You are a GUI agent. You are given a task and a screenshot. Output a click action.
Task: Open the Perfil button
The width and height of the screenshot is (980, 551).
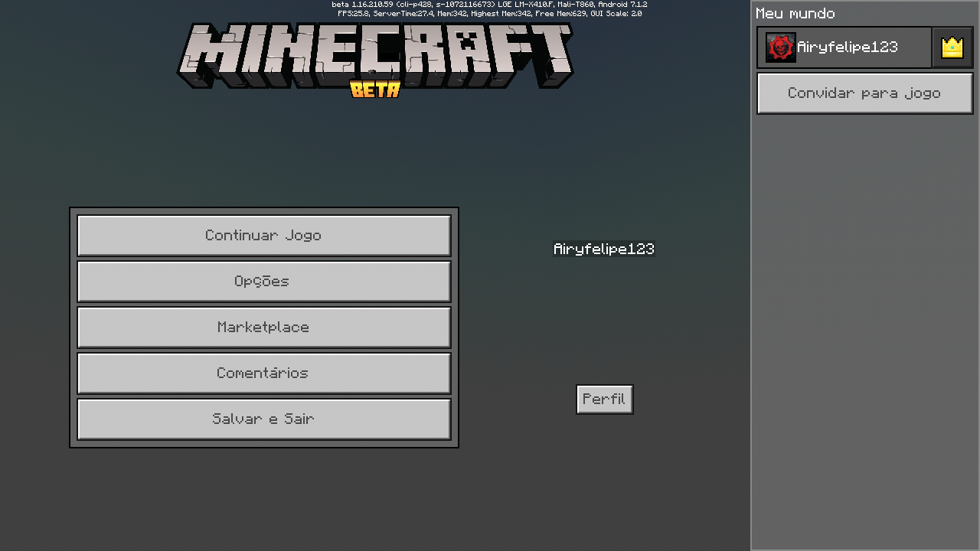pos(605,399)
